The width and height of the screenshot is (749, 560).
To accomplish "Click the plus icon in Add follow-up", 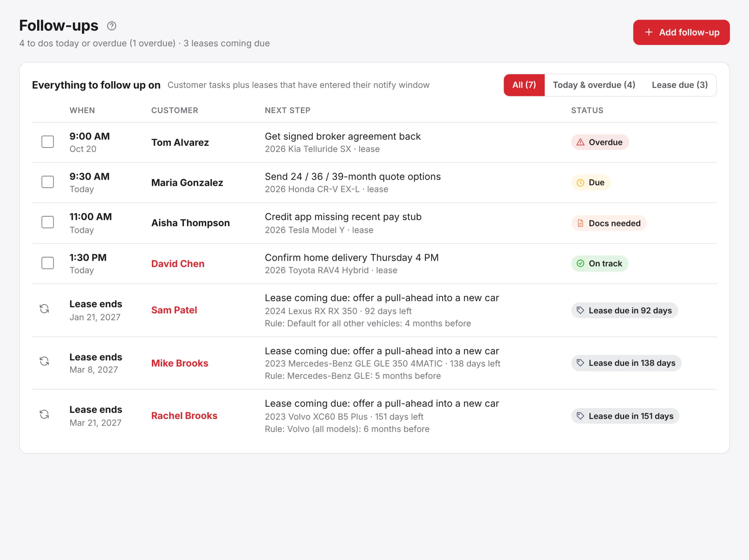I will [x=649, y=32].
